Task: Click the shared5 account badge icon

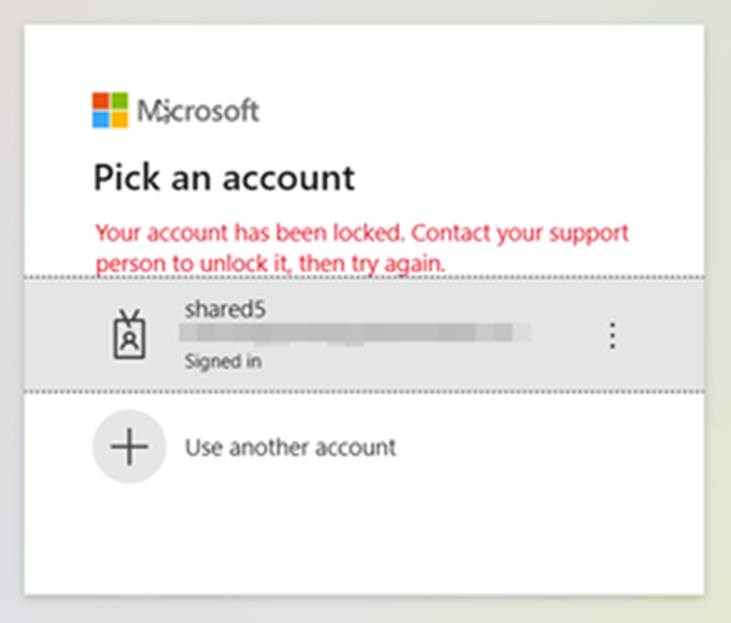Action: click(x=129, y=334)
